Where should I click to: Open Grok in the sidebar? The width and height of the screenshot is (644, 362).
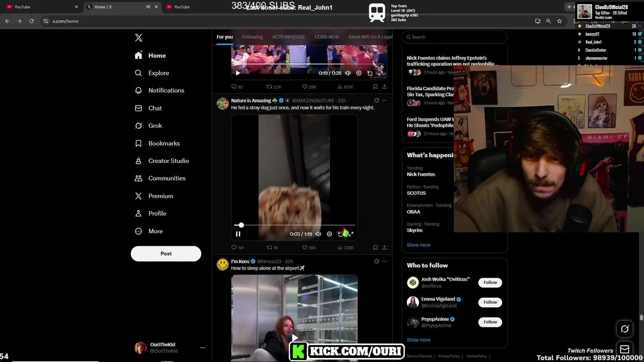pos(148,126)
